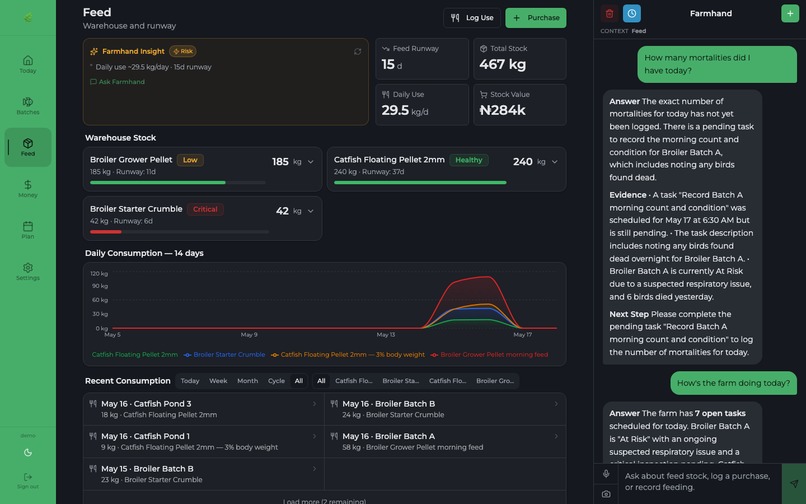Image resolution: width=806 pixels, height=504 pixels.
Task: Refresh the Farmhand Insight card
Action: (357, 51)
